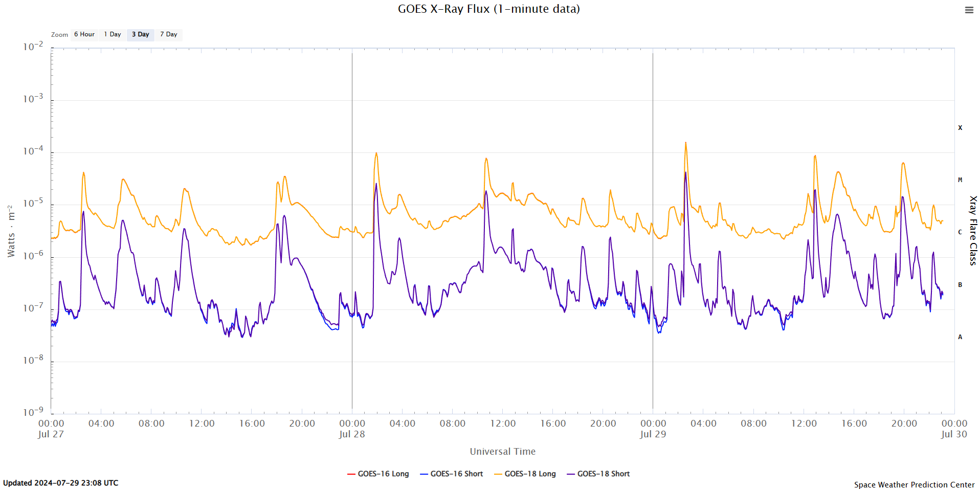Set zoom range to 6 Hour
Viewport: 980px width, 489px height.
tap(84, 35)
